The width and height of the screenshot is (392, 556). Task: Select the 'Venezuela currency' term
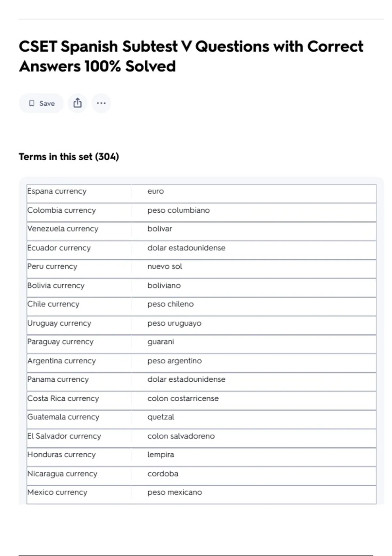pos(63,229)
